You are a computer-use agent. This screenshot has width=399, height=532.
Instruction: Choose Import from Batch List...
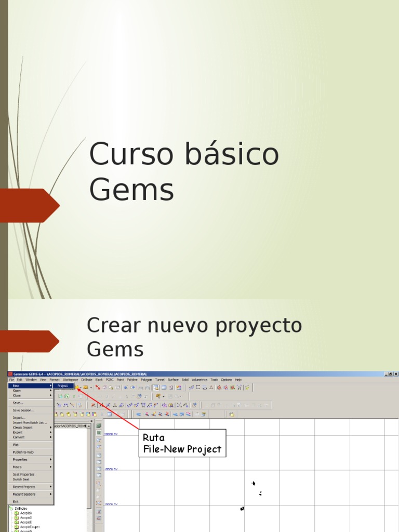click(x=31, y=423)
